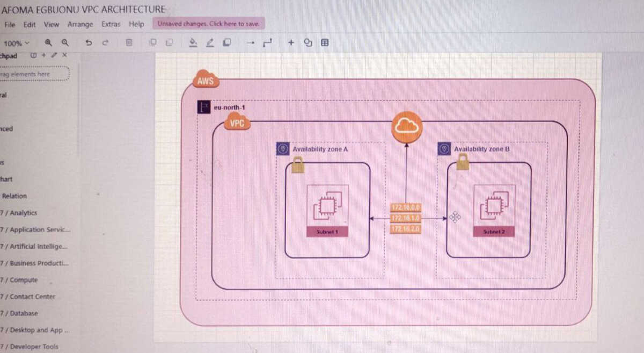
Task: Open the Waypoints connector style tool
Action: [267, 42]
